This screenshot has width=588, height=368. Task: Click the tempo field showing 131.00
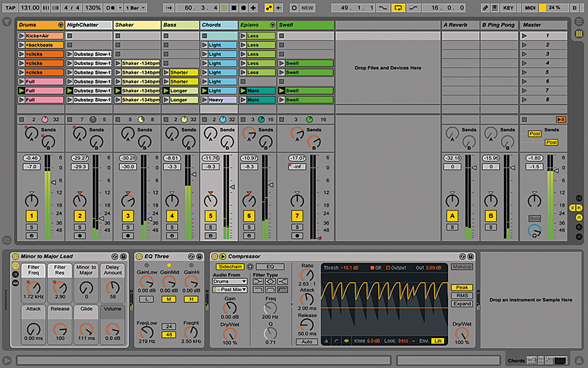pos(30,7)
